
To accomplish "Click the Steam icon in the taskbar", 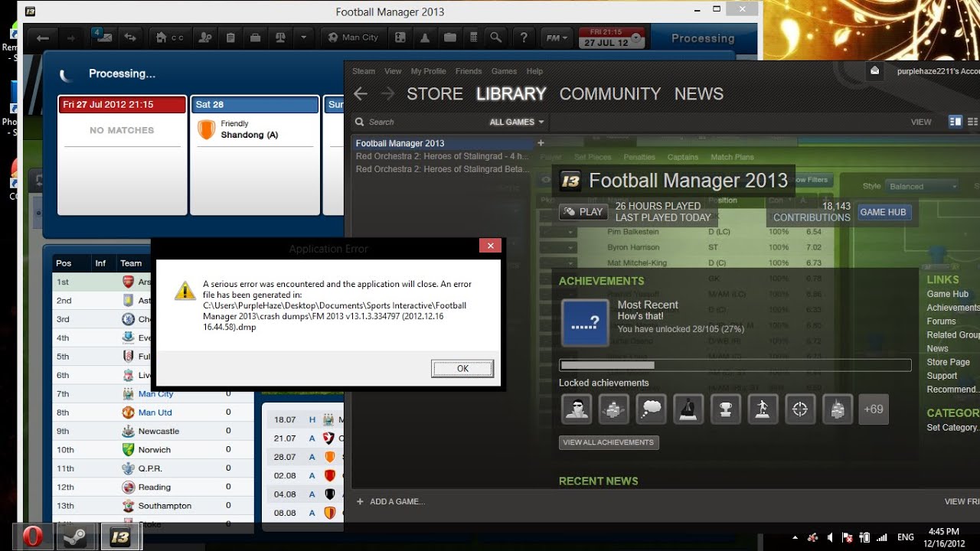I will [77, 536].
